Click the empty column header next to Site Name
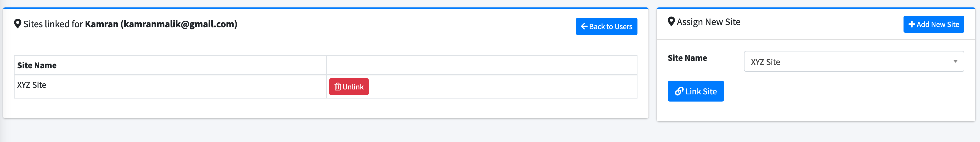980x142 pixels. tap(481, 65)
